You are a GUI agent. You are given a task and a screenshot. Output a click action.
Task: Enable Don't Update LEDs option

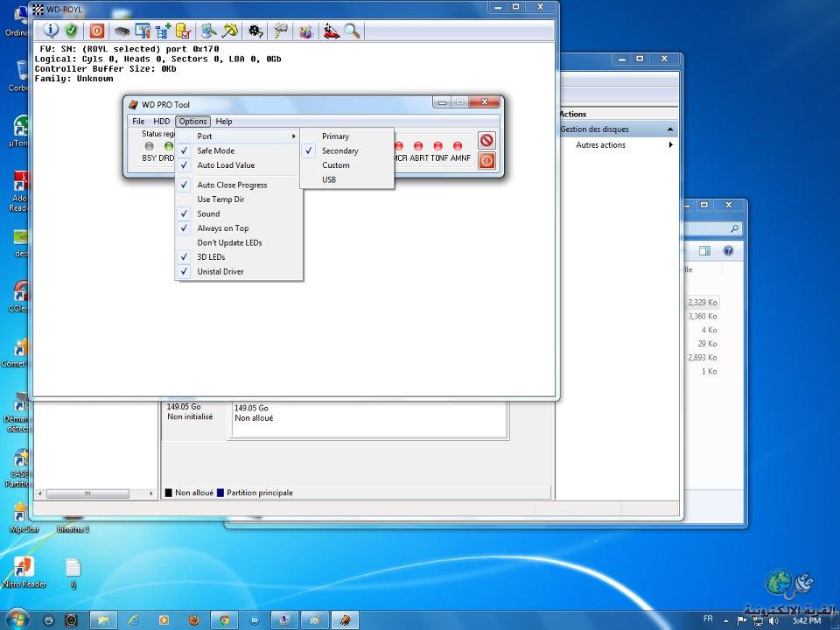239,242
